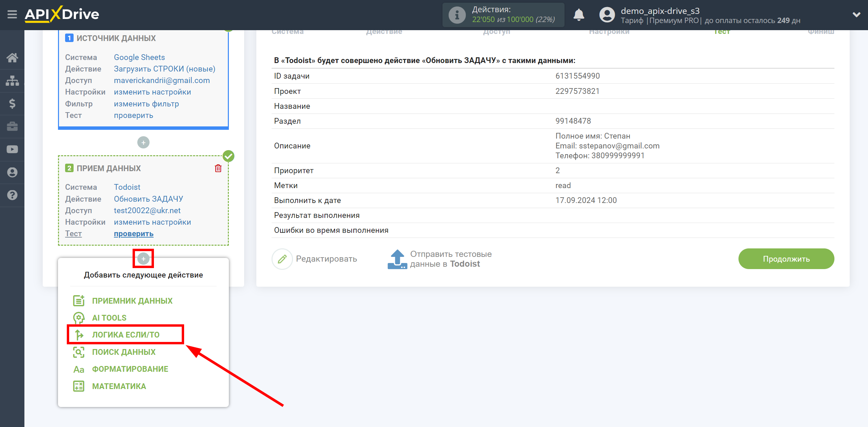
Task: Click source изменить настройки link
Action: tap(152, 92)
